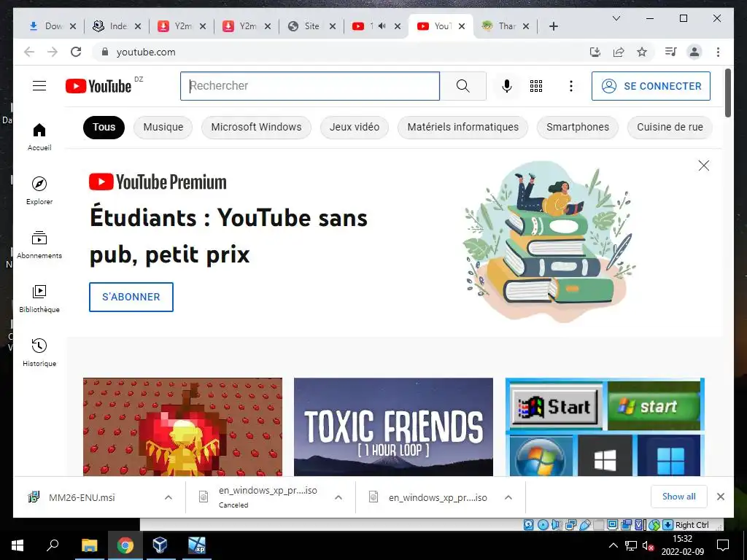Open MM26-ENU.msi downloaded file
Screen dimensions: 747x560
tap(82, 497)
